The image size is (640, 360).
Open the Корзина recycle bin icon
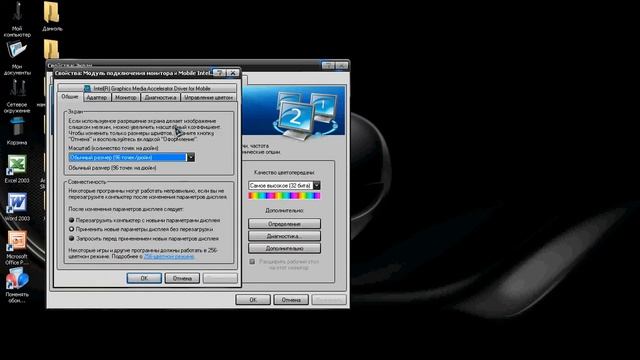click(x=17, y=131)
